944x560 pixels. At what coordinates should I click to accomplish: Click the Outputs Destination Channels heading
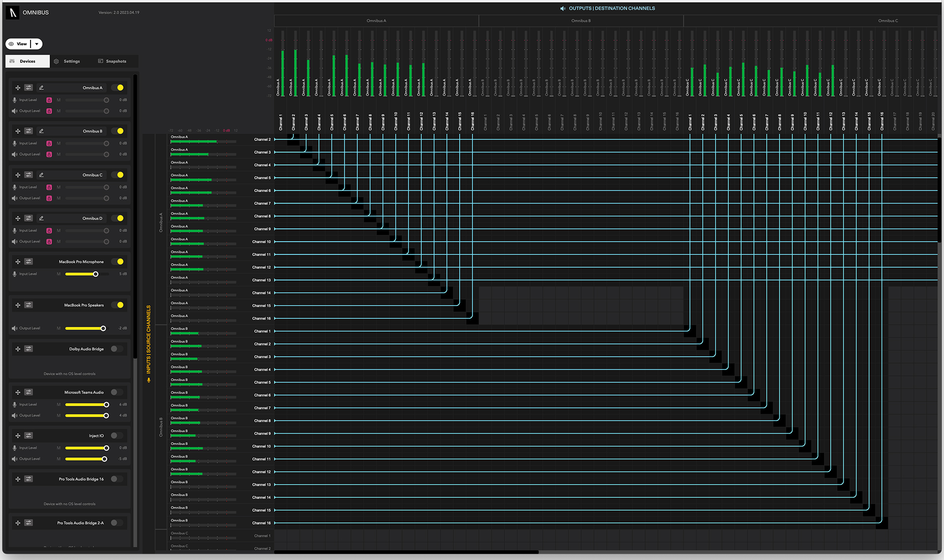[x=612, y=8]
